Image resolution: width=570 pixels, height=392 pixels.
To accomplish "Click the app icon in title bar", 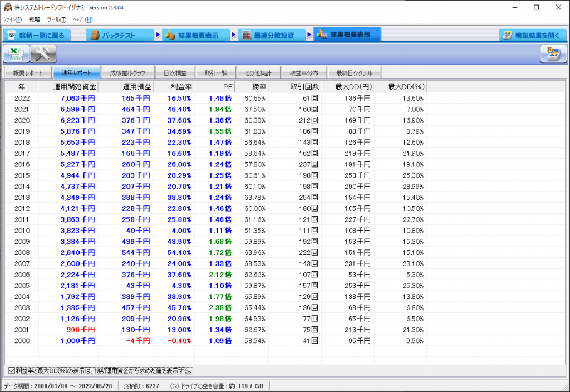I will click(8, 7).
